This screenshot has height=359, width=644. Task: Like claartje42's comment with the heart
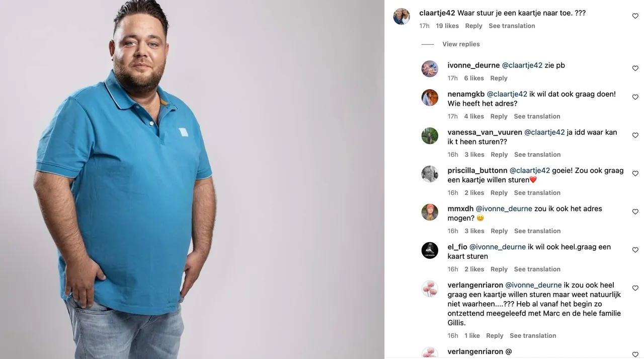[x=635, y=16]
